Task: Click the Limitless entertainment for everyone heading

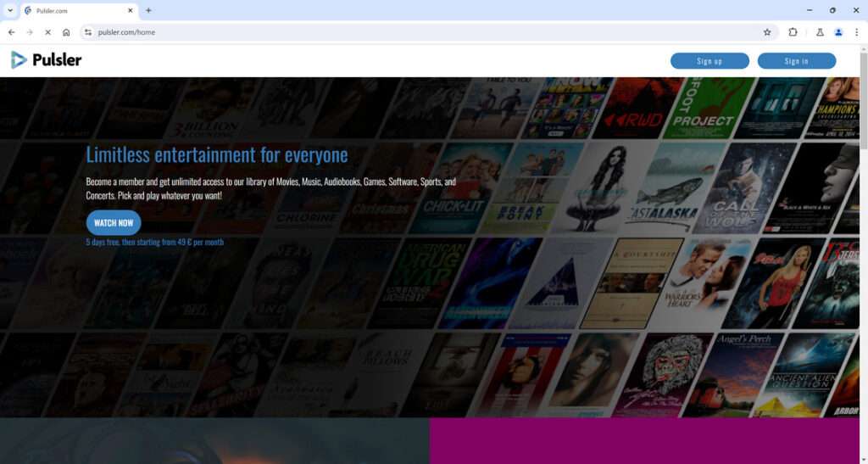Action: (x=217, y=154)
